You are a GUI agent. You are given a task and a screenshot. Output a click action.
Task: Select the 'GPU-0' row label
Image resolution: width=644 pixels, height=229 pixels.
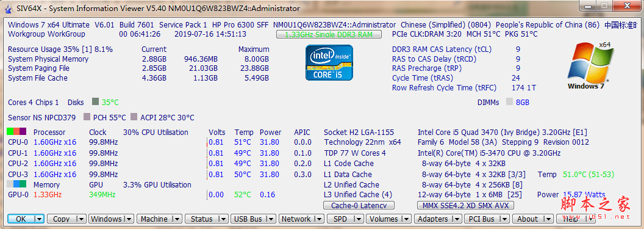(x=18, y=194)
